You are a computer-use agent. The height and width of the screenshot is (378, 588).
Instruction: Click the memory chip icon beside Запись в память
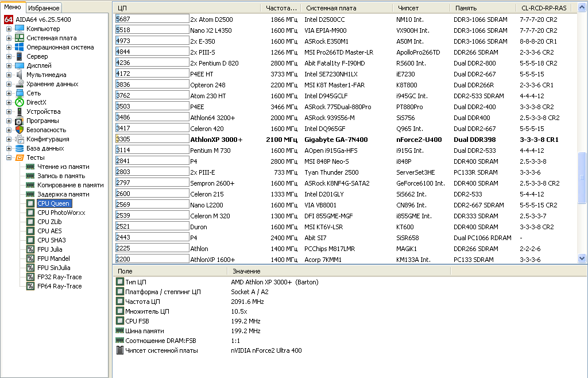(30, 176)
